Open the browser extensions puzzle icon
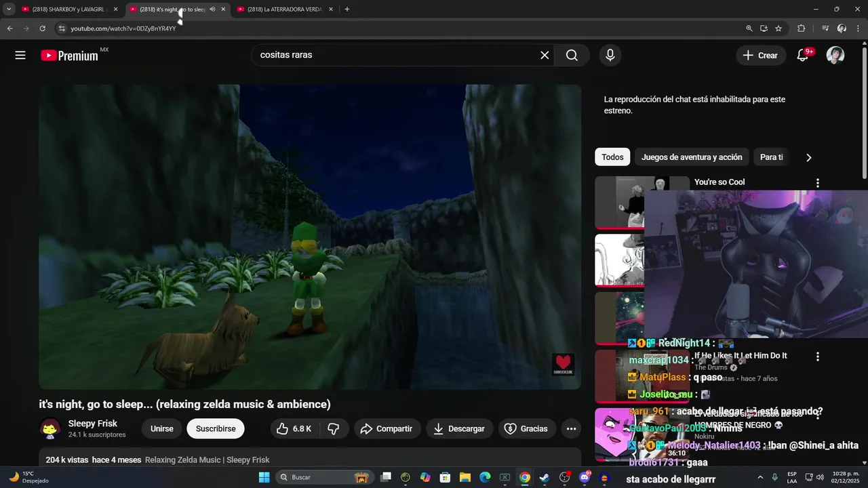The height and width of the screenshot is (488, 868). pyautogui.click(x=801, y=28)
